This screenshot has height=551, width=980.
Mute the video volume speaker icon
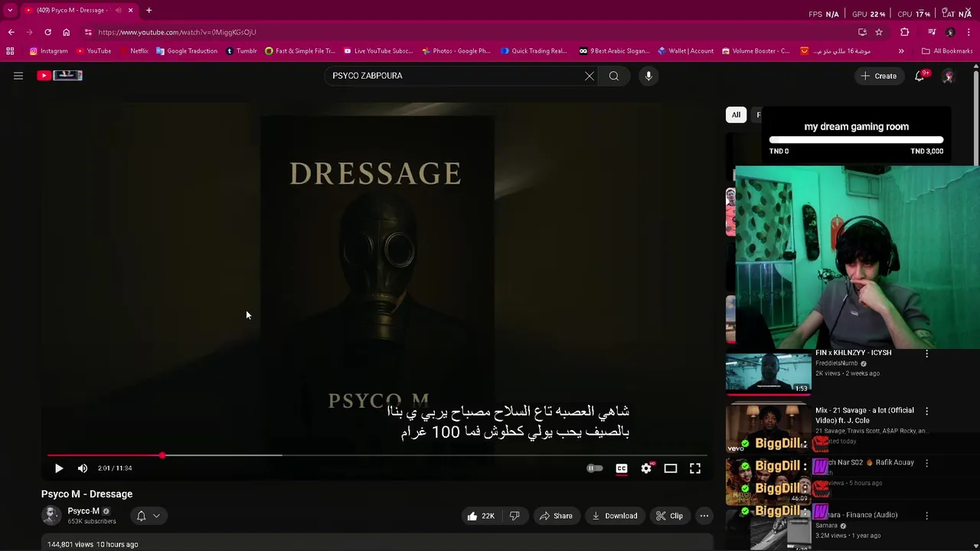pos(83,468)
